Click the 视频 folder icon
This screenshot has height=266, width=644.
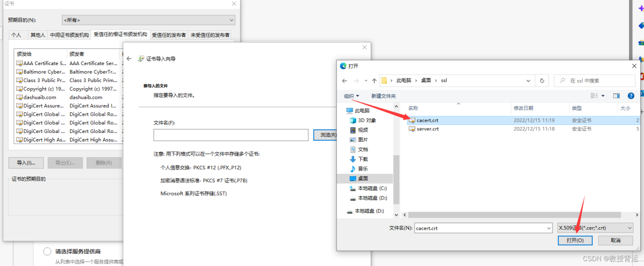point(353,130)
